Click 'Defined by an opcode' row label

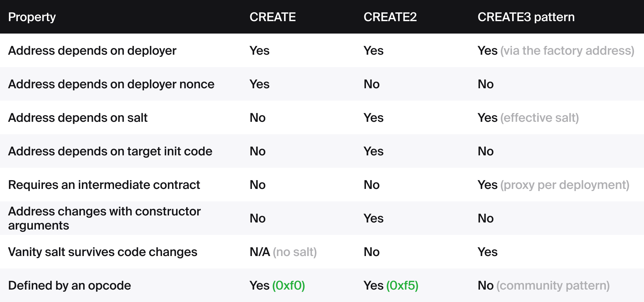69,286
